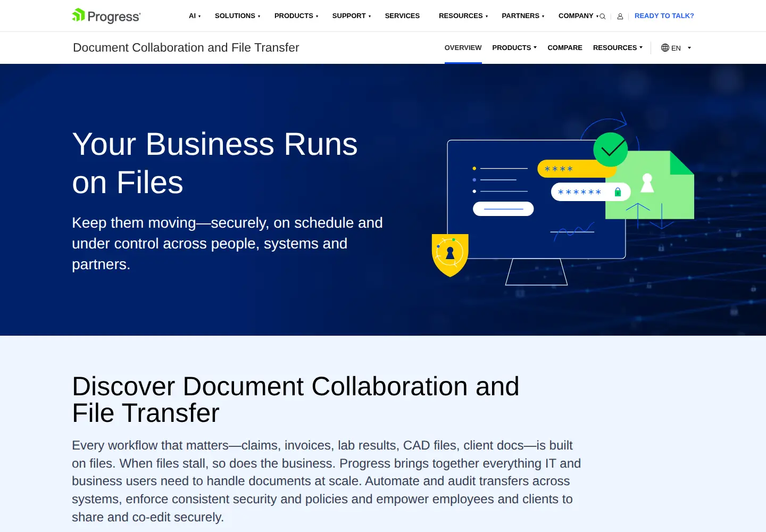766x532 pixels.
Task: Select the Overview tab
Action: tap(463, 48)
